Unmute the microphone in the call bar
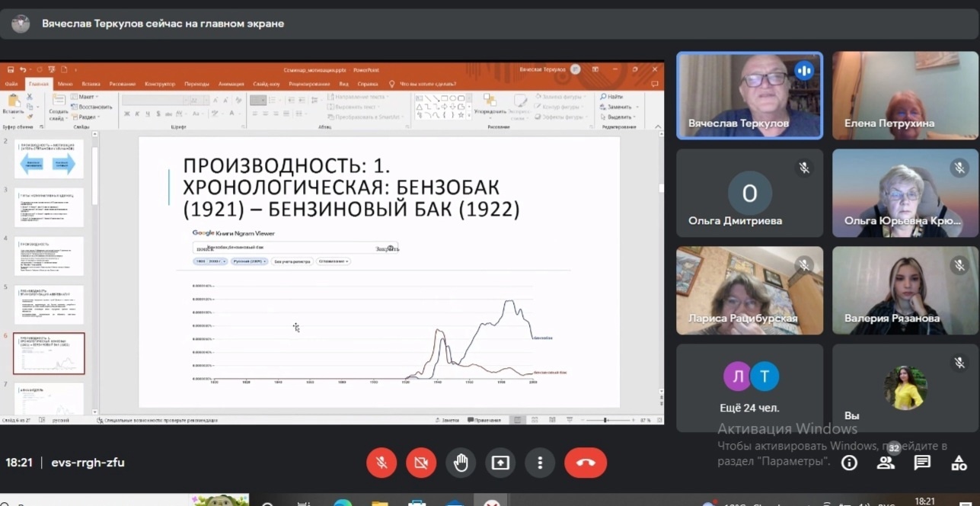The image size is (980, 506). coord(381,463)
